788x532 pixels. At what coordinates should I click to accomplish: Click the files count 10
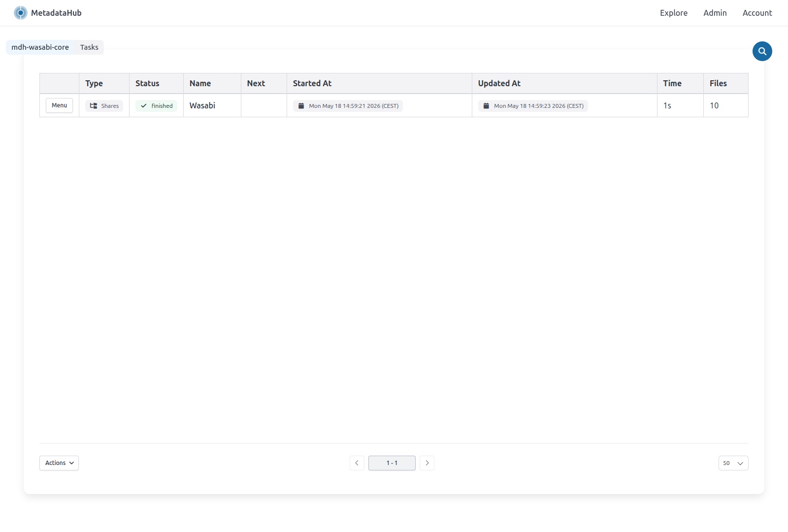pos(714,105)
